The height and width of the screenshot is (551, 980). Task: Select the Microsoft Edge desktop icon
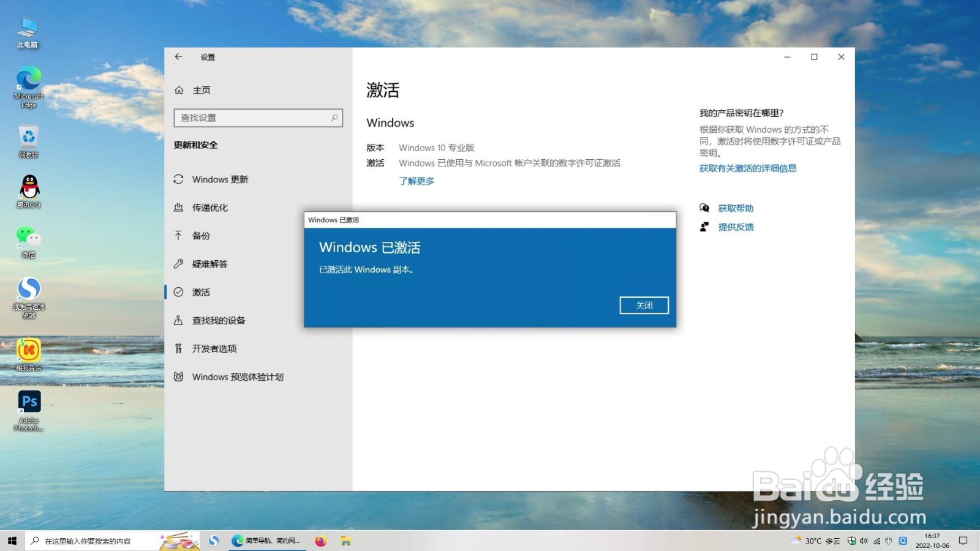[28, 88]
